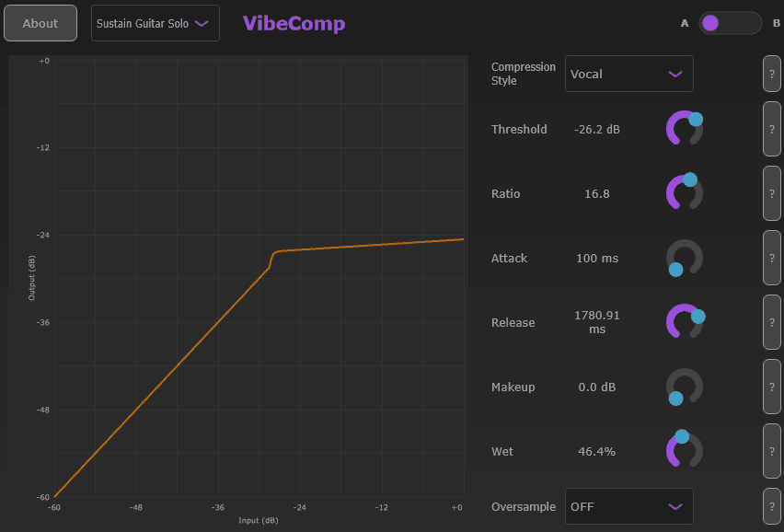Click the compression curve graph

[x=239, y=276]
